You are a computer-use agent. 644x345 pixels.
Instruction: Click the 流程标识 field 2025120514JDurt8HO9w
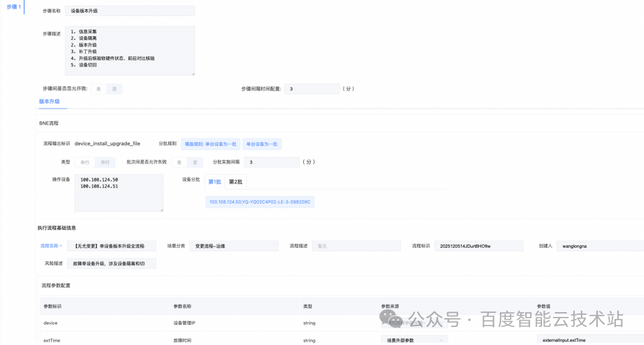(x=479, y=246)
